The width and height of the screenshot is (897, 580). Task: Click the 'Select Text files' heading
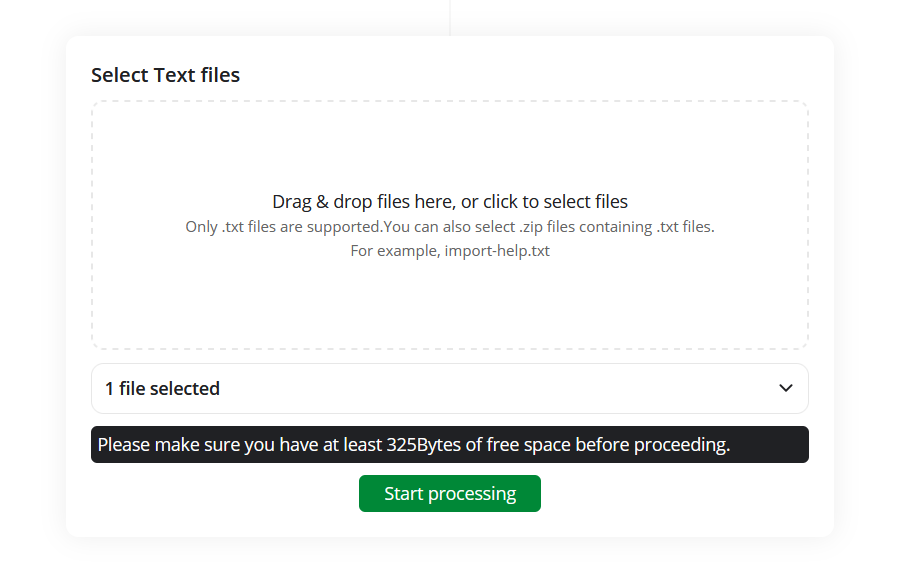[x=165, y=75]
